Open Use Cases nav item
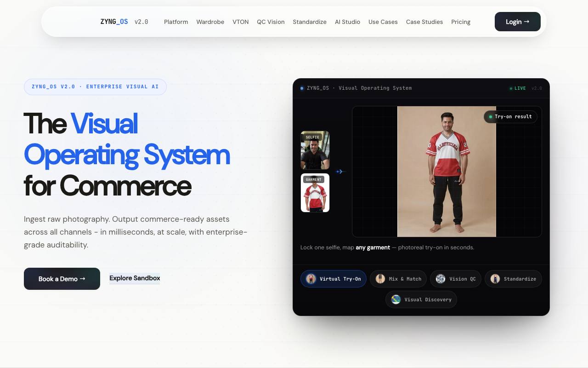The height and width of the screenshot is (368, 588). point(383,22)
